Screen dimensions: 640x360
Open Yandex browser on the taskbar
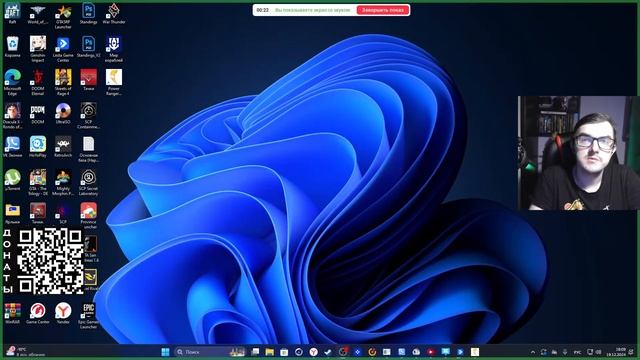313,352
